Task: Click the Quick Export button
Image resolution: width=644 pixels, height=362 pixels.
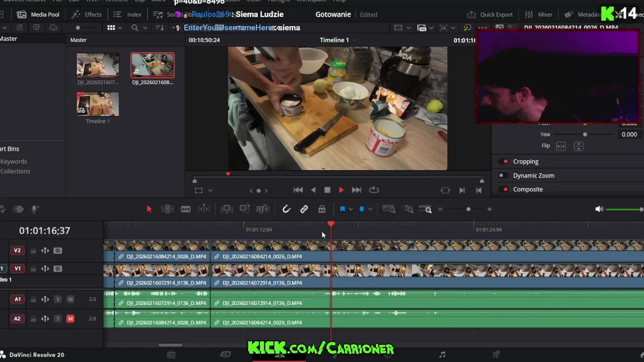Action: (x=490, y=15)
